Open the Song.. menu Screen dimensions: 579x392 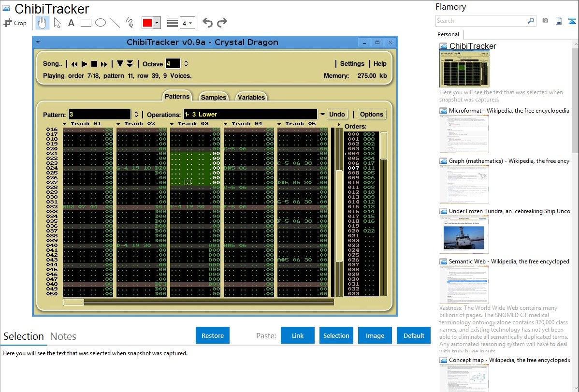point(52,63)
